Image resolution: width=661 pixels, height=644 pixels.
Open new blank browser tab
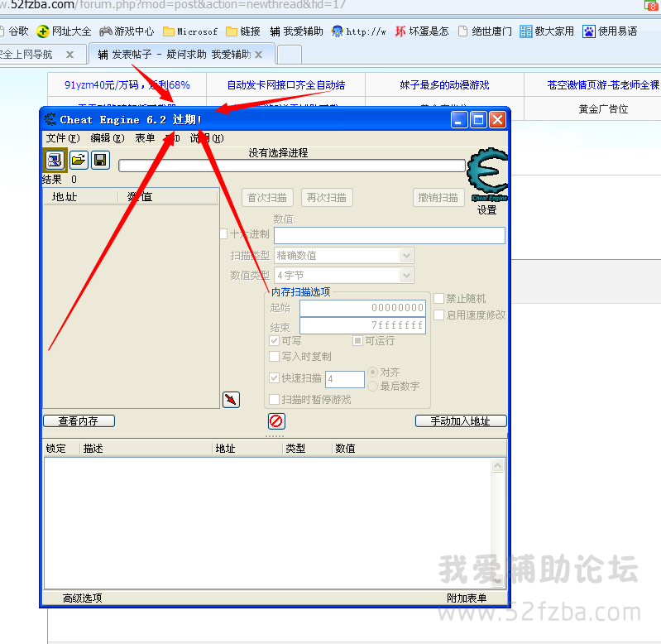pyautogui.click(x=290, y=55)
